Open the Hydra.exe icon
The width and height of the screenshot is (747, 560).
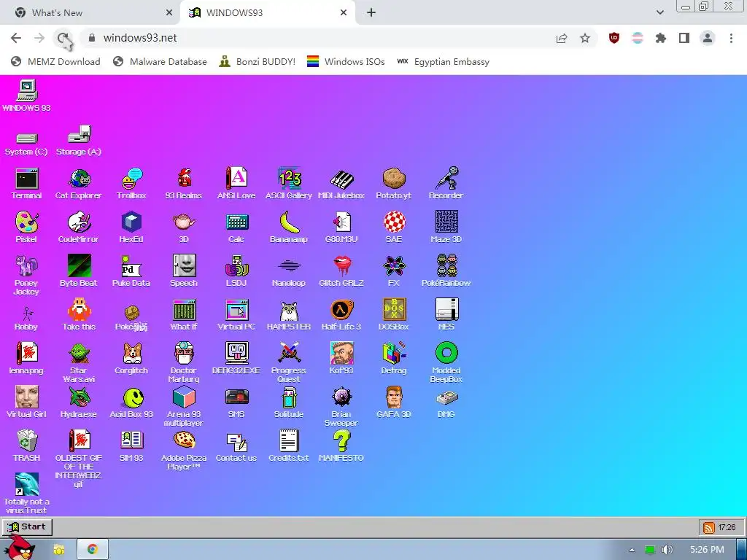click(x=79, y=402)
